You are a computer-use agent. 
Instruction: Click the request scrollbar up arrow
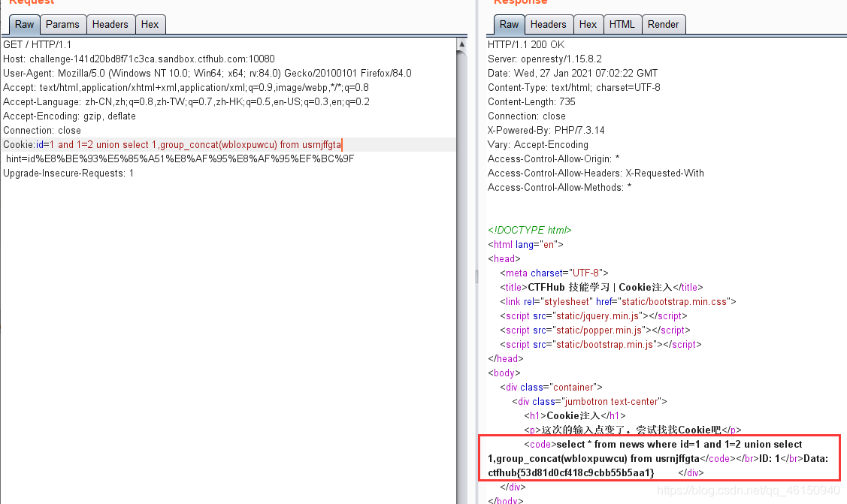pyautogui.click(x=461, y=44)
